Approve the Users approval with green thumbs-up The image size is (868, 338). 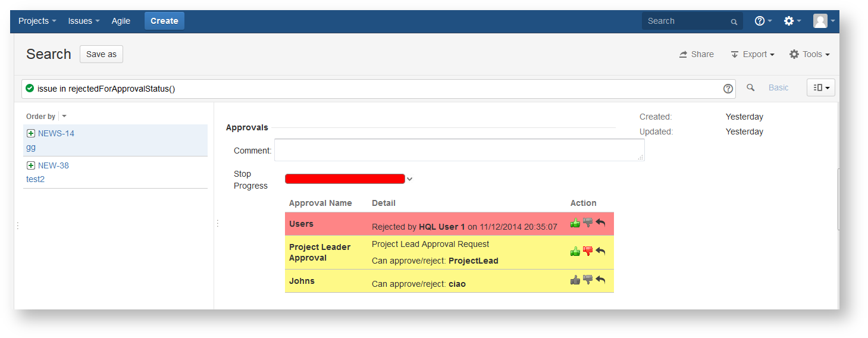click(x=575, y=223)
